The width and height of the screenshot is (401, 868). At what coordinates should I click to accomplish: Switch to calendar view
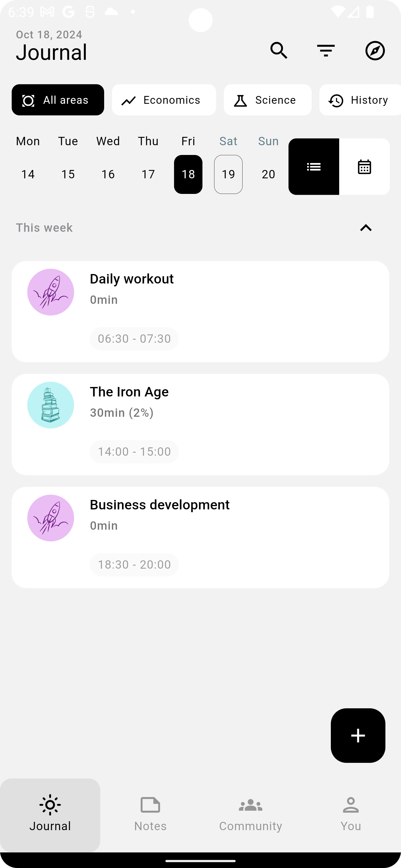[x=364, y=166]
